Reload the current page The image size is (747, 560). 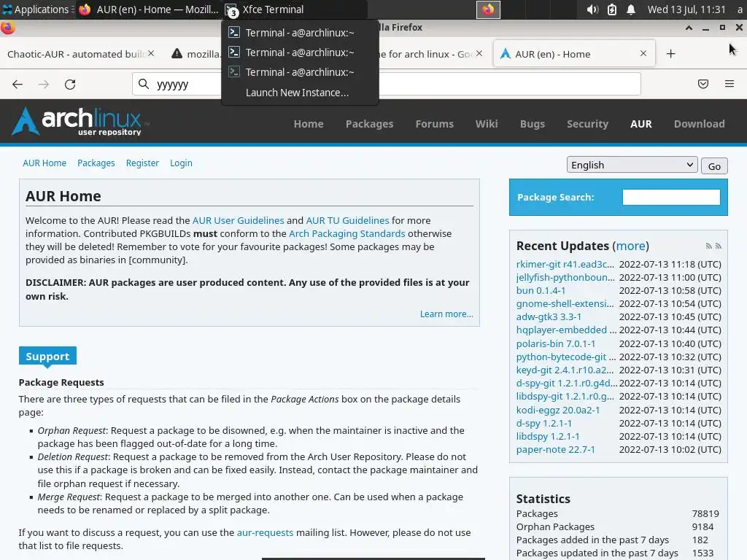tap(70, 85)
